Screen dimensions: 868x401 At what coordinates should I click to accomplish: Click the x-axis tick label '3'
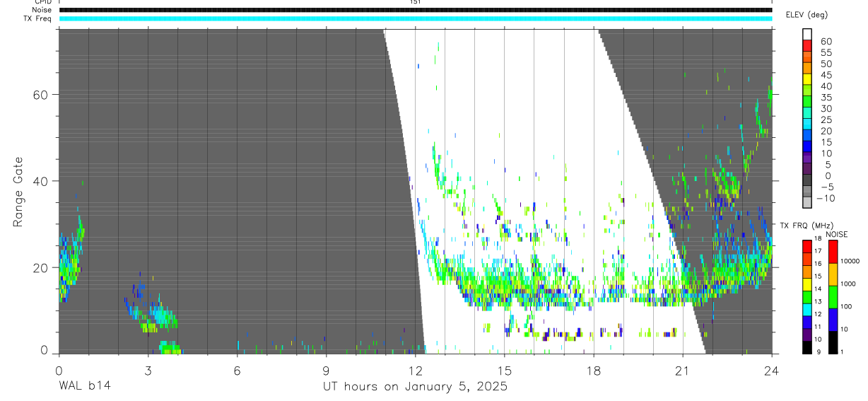pos(147,370)
